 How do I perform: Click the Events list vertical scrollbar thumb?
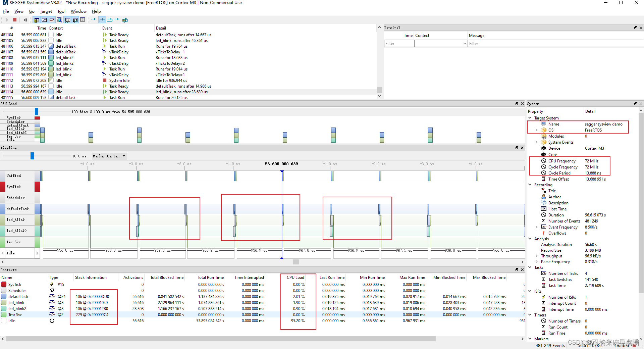click(x=379, y=90)
